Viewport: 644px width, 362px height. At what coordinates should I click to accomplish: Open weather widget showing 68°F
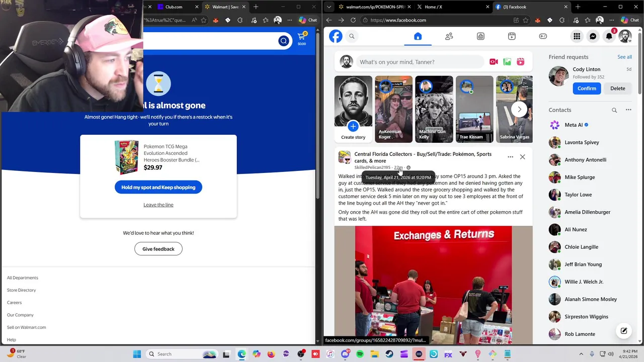point(17,354)
